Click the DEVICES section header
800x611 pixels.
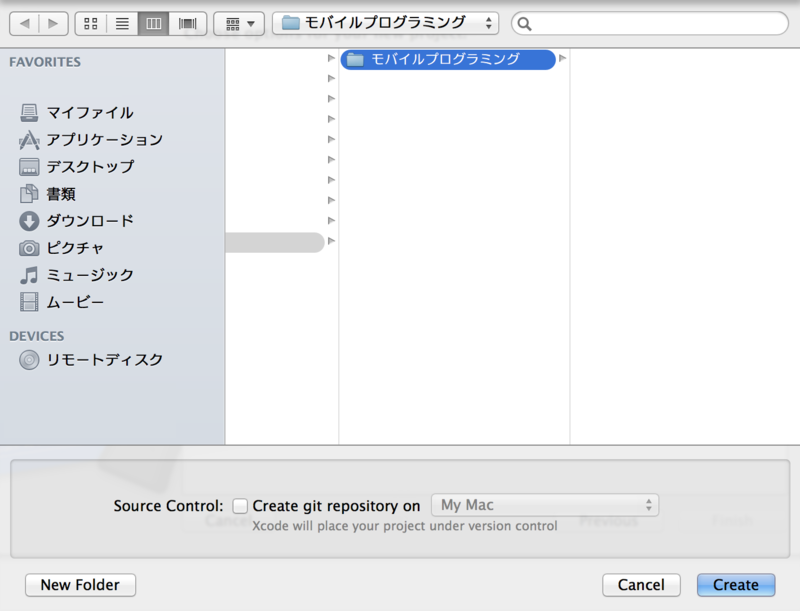tap(37, 336)
